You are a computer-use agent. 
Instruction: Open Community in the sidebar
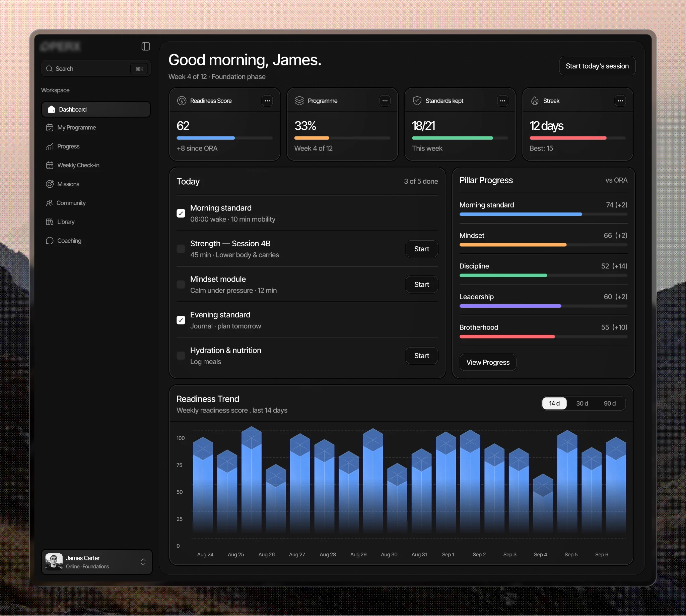pyautogui.click(x=96, y=203)
